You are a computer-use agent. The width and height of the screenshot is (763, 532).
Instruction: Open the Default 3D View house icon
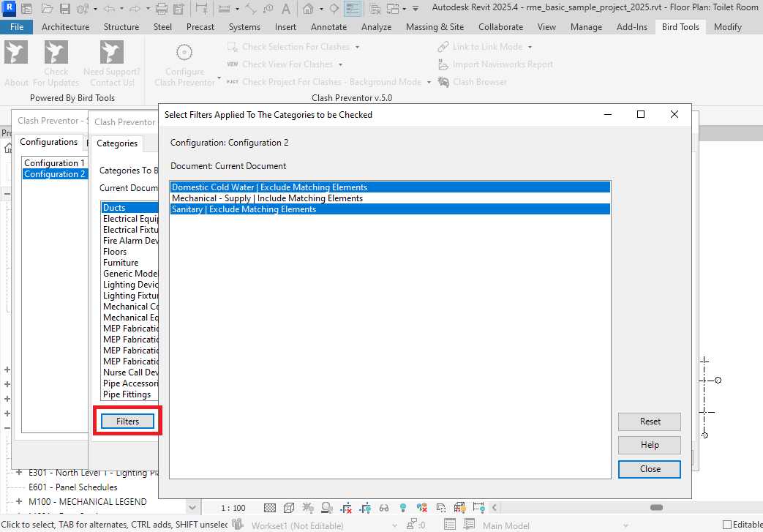click(x=308, y=8)
